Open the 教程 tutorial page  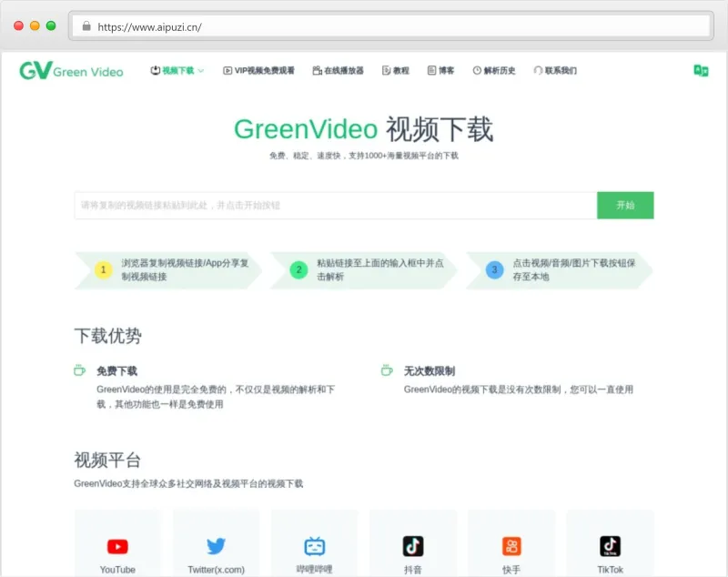click(396, 71)
